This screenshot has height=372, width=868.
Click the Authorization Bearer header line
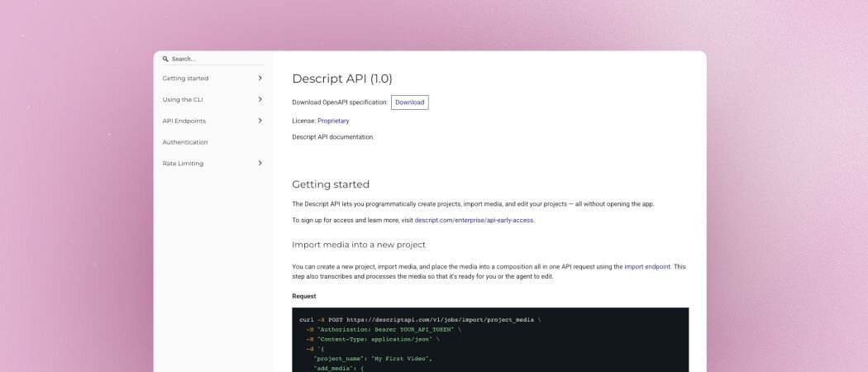383,329
